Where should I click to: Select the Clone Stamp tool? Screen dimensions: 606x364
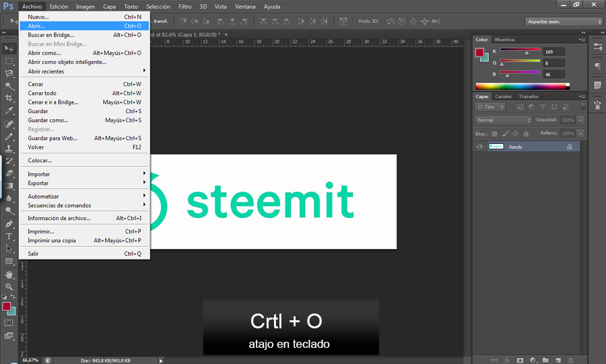(9, 149)
